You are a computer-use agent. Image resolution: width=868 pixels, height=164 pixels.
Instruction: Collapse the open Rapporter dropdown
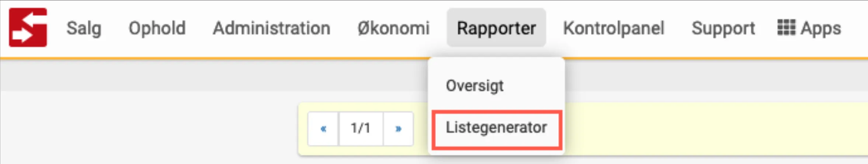tap(496, 28)
